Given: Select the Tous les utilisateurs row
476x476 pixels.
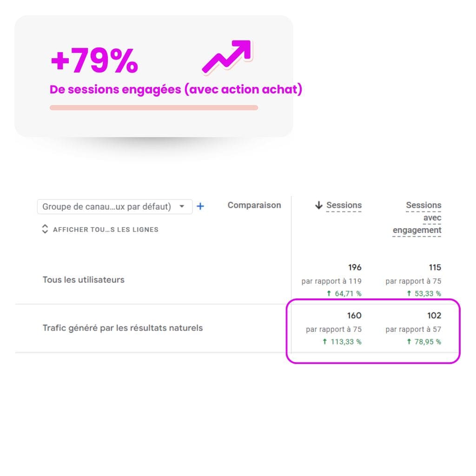Looking at the screenshot, I should coord(83,279).
